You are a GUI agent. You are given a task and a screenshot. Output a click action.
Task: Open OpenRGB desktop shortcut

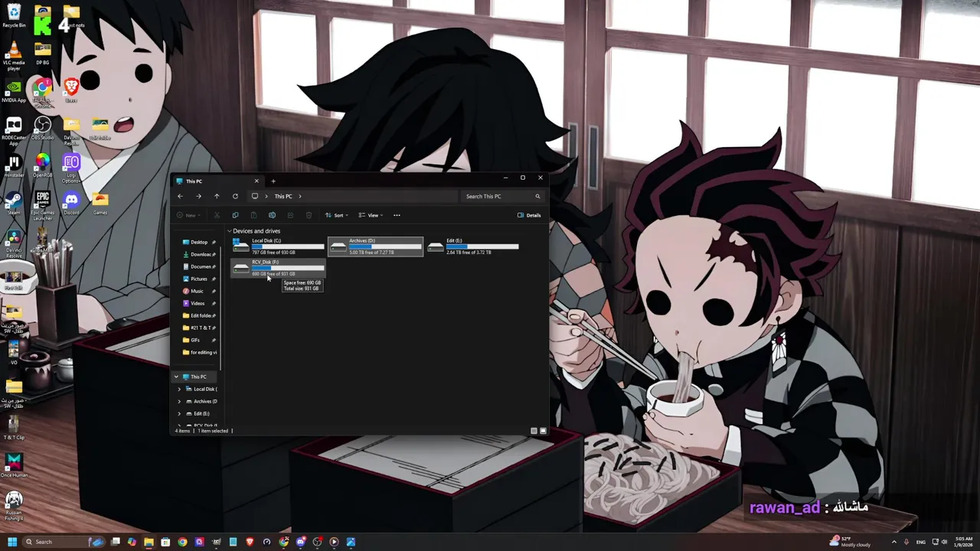[x=43, y=166]
